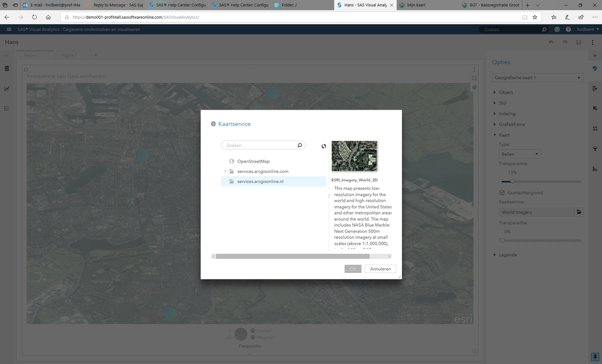Click the browser home icon
Viewport: 602px width, 364px height.
(x=48, y=17)
